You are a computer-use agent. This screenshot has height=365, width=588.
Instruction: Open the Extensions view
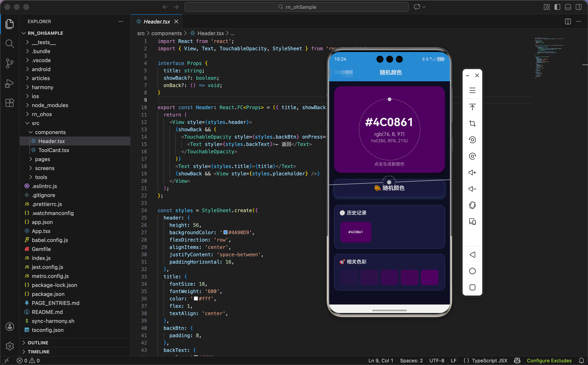(10, 103)
